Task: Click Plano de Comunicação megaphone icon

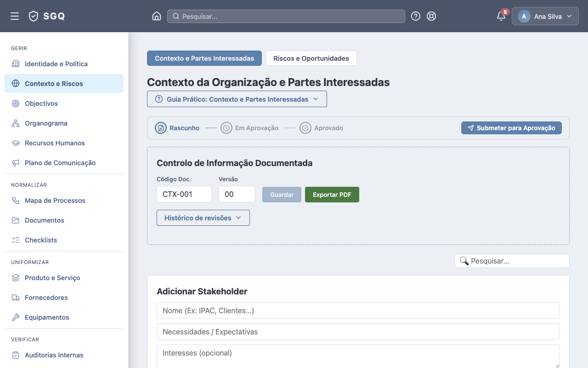Action: click(16, 162)
